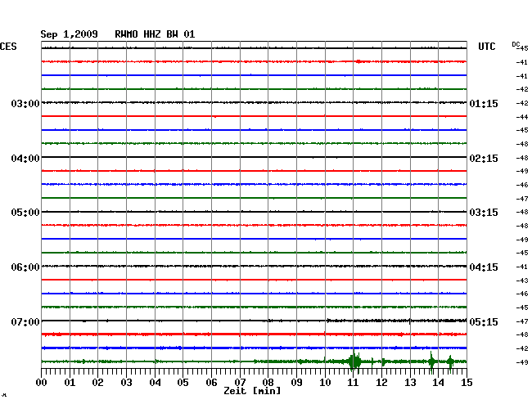The image size is (532, 404).
Task: Pick minute 07 on the time axis
Action: (240, 383)
